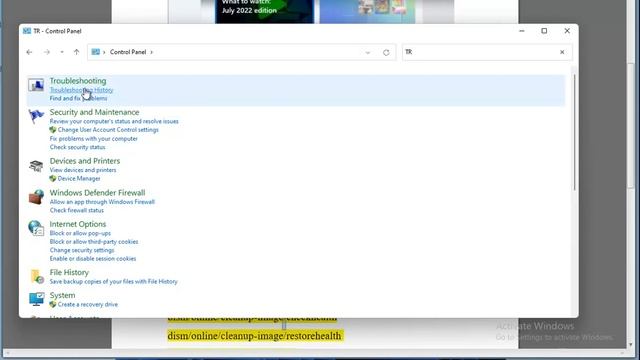Open Save backup copies with File History

(x=113, y=282)
